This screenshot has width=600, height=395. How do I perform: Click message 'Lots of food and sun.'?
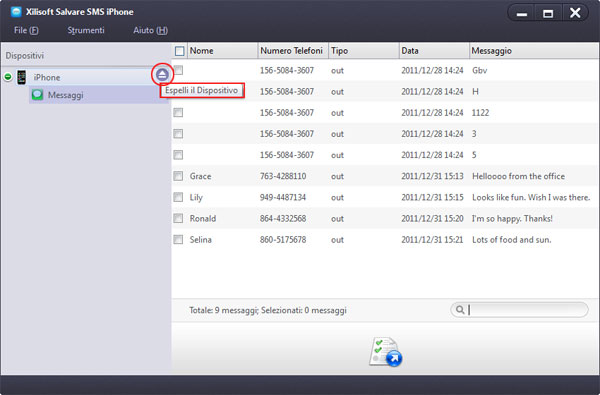point(512,240)
